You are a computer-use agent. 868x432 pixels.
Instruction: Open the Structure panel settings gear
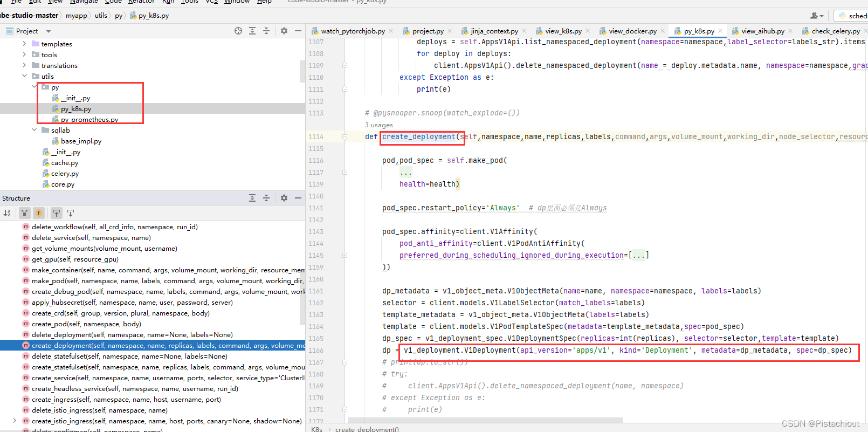point(284,198)
